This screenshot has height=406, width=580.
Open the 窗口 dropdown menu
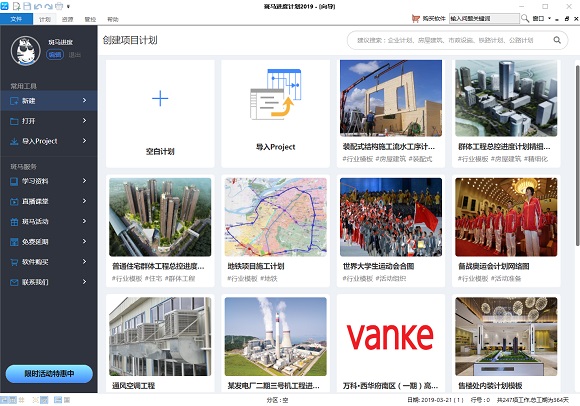coord(542,18)
